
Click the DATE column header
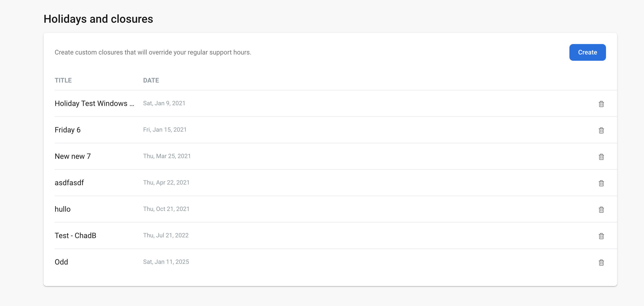[151, 80]
